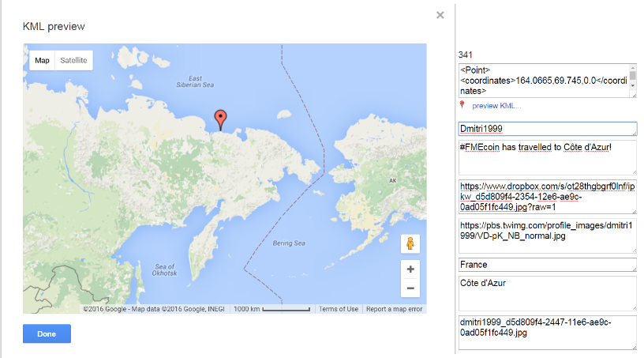
Task: Close the KML preview dialog with X
Action: [440, 14]
